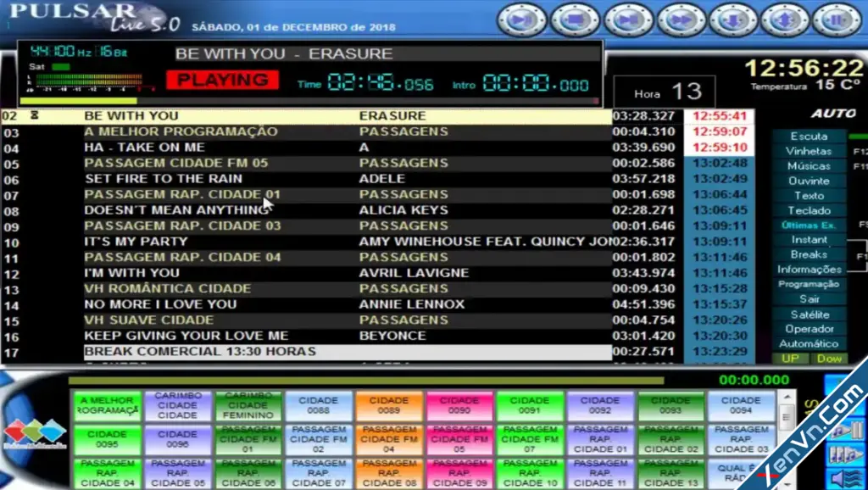Open the Teclado side menu option
This screenshot has height=490, width=868.
click(x=809, y=211)
